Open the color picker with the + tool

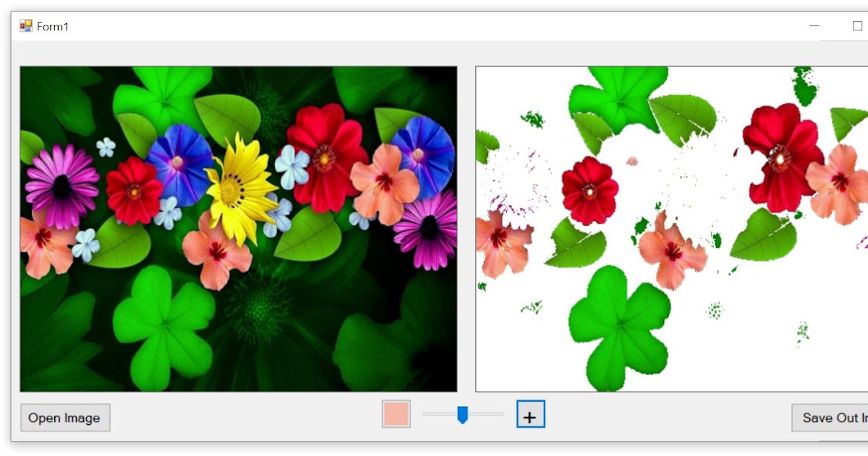click(529, 415)
